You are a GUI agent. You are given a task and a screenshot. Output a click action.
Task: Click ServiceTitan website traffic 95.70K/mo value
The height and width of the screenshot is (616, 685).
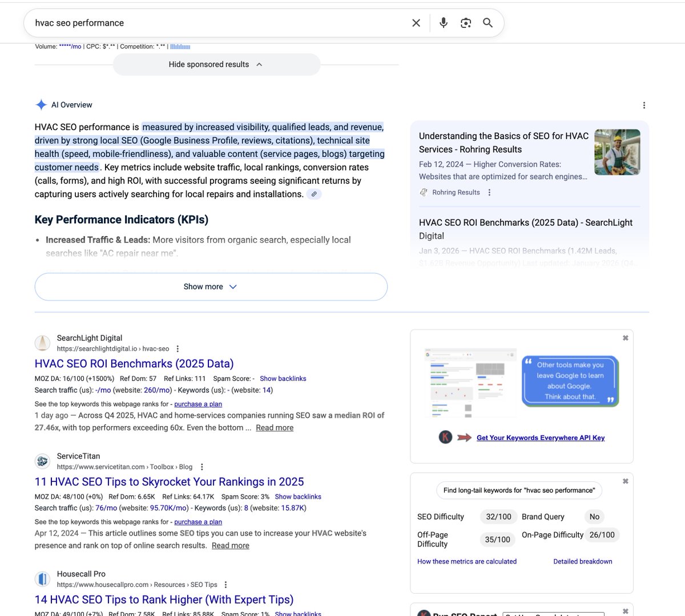tap(168, 508)
